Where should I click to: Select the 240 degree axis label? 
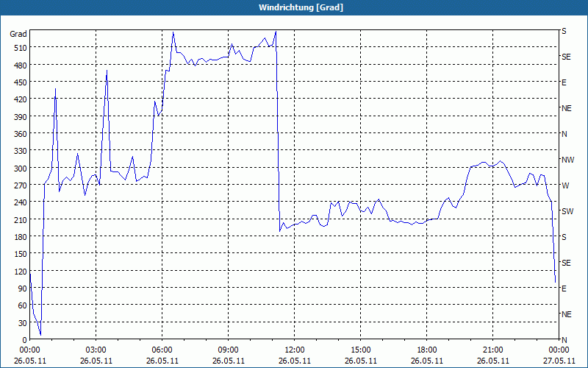tap(21, 202)
